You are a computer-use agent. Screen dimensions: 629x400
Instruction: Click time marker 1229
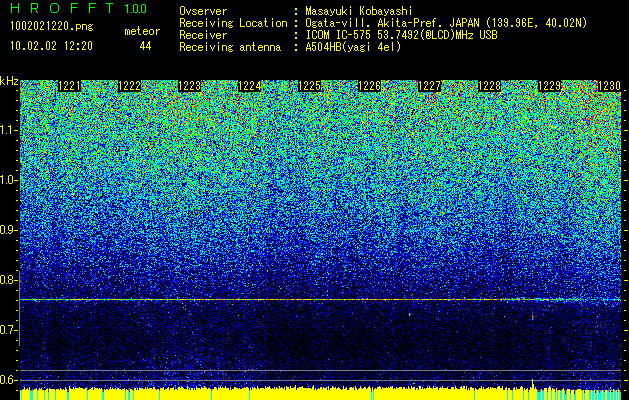pyautogui.click(x=549, y=86)
